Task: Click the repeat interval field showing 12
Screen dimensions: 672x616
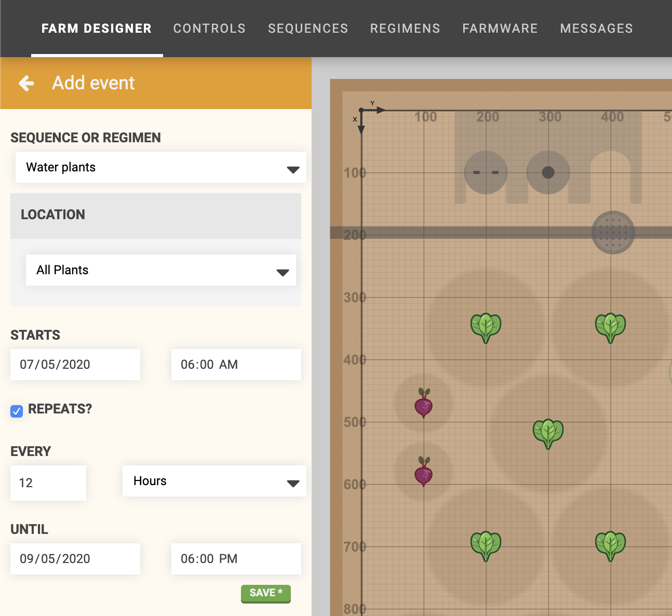Action: (x=48, y=483)
